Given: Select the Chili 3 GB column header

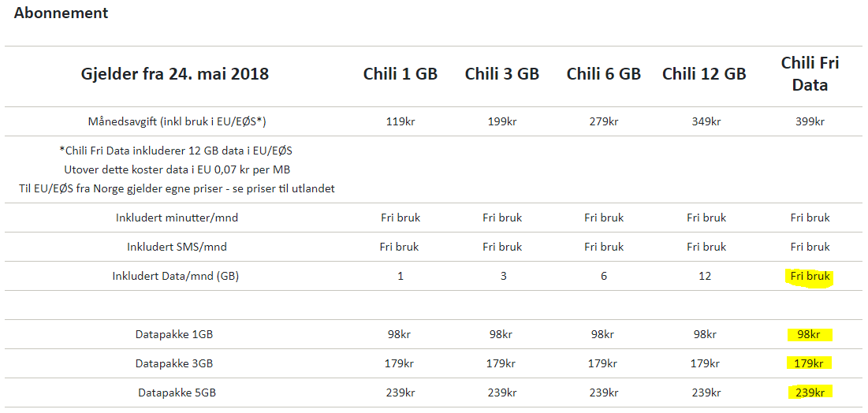Looking at the screenshot, I should [x=502, y=73].
